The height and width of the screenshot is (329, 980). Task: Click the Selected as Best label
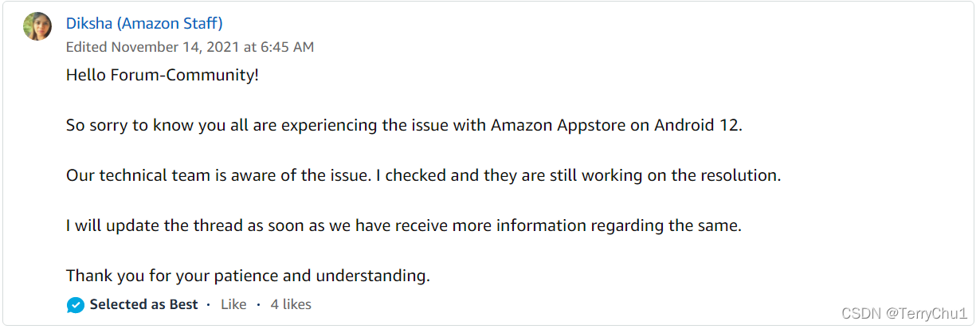143,304
